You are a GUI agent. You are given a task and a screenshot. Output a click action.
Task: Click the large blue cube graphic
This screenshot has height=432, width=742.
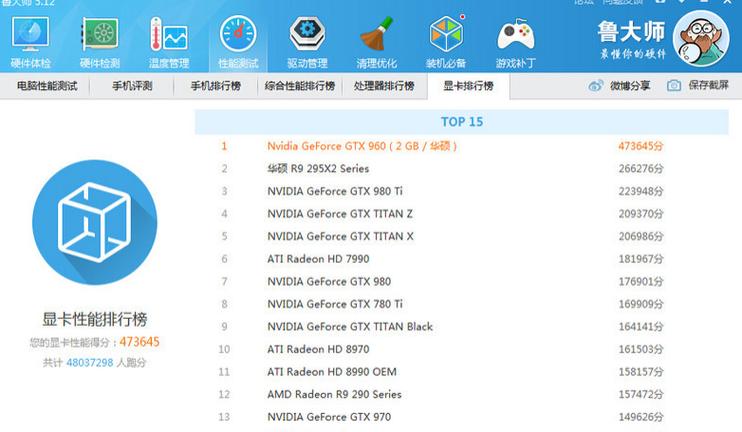[95, 222]
